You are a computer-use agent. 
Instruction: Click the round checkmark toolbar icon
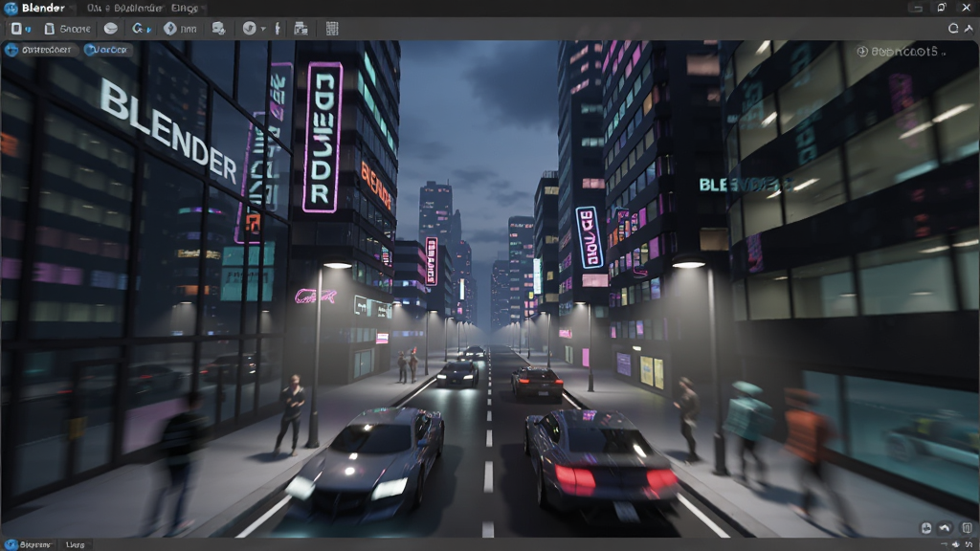point(249,29)
